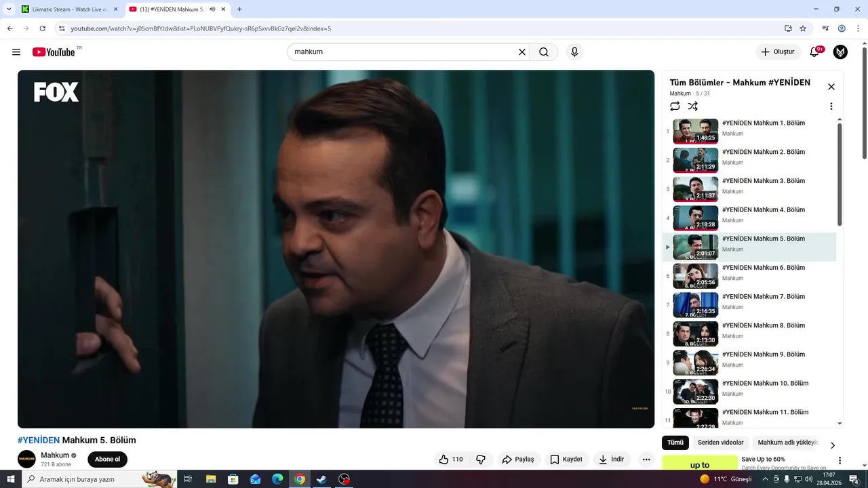This screenshot has height=488, width=868.
Task: Go back in browser history
Action: coord(9,28)
